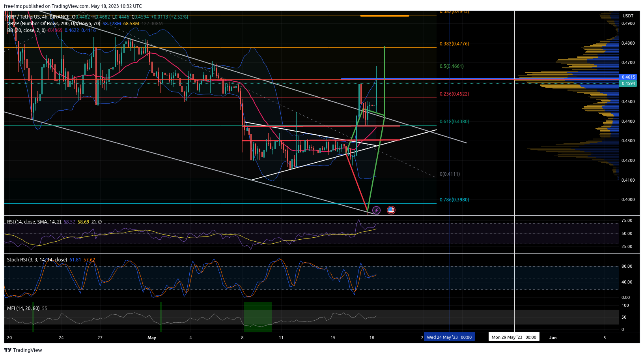This screenshot has width=644, height=357.
Task: Click the +0.0113 (+2.52%) change value
Action: tap(170, 17)
